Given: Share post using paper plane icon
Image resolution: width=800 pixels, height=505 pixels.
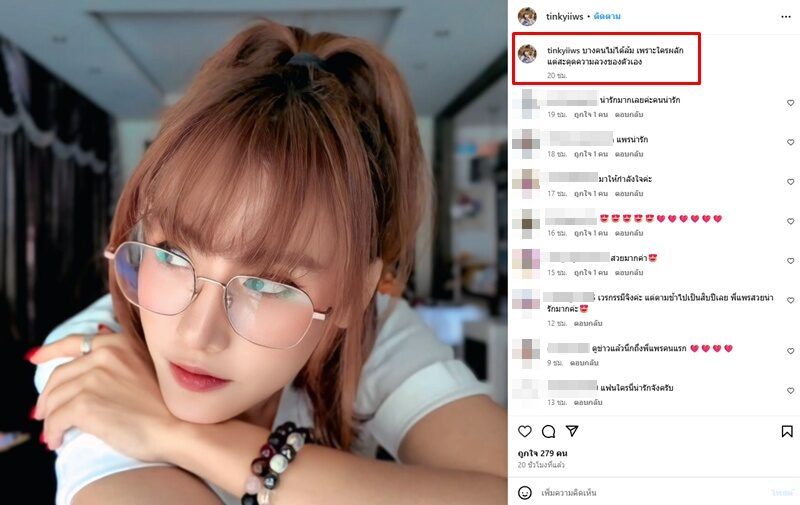Looking at the screenshot, I should 572,431.
